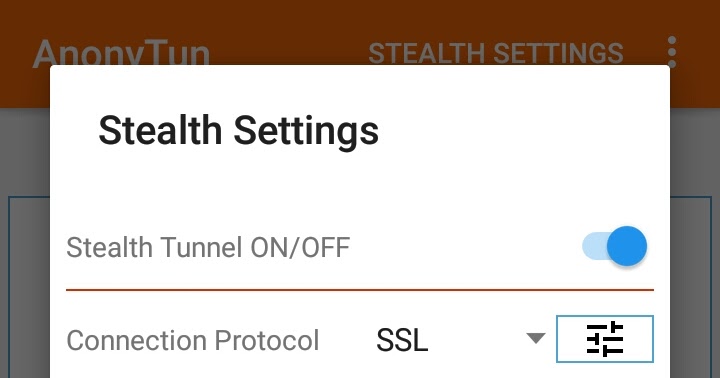Tap dimmed background right of the dialog
720x378 pixels.
(x=695, y=276)
